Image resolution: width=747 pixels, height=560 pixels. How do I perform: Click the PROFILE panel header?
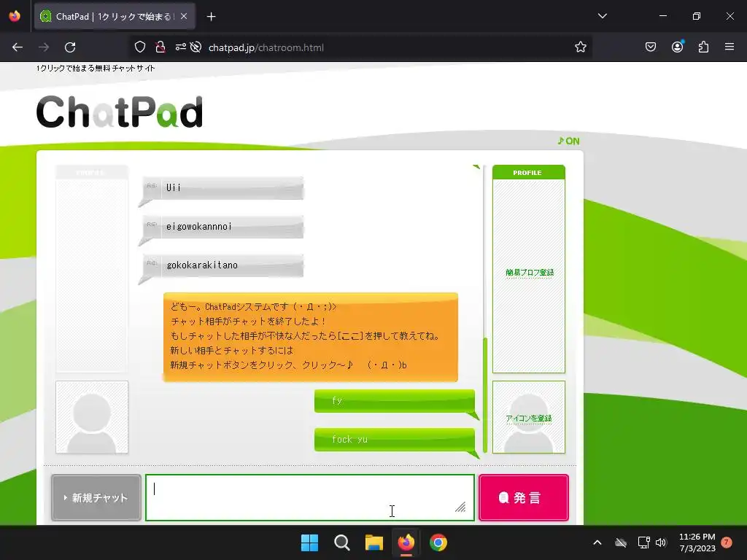[529, 172]
